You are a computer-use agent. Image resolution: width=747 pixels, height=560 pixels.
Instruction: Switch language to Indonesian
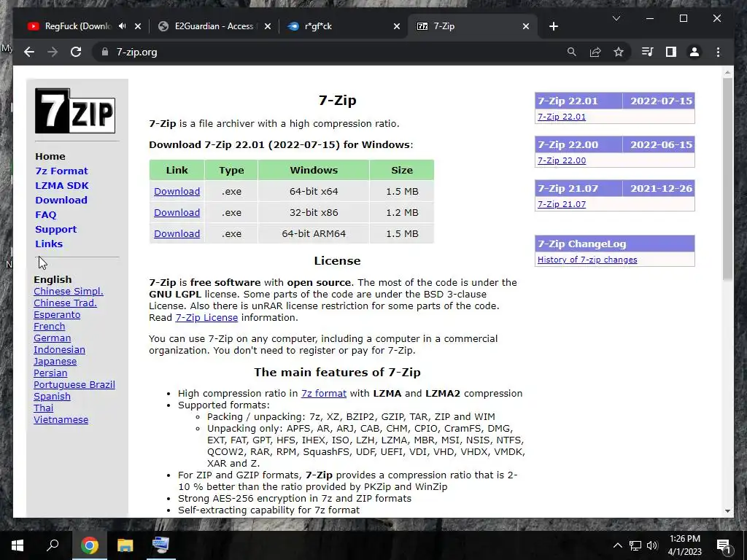[x=59, y=349]
